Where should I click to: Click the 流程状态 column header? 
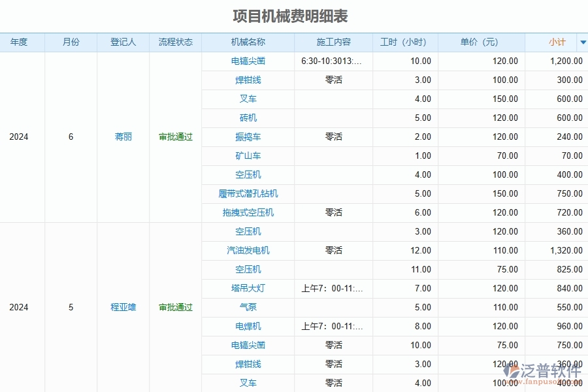click(174, 42)
